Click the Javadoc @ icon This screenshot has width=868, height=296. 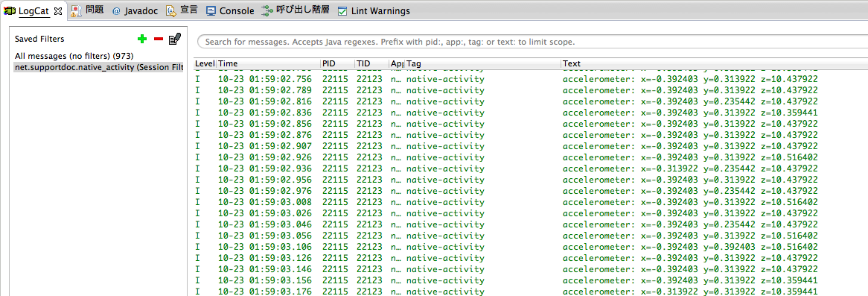point(116,11)
